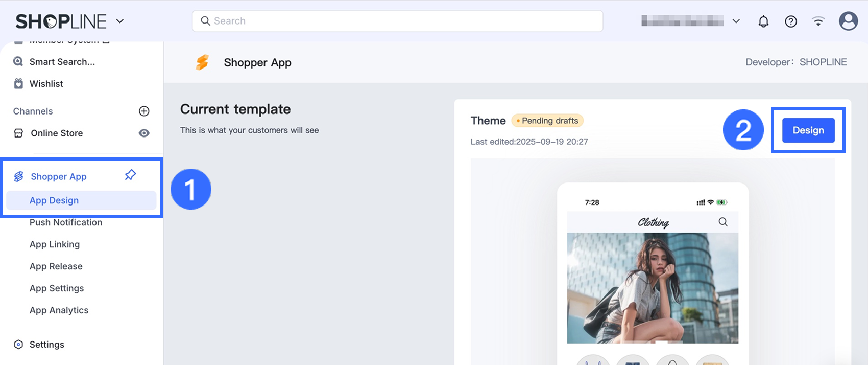Open App Release page
Screen dimensions: 868x365
click(56, 266)
